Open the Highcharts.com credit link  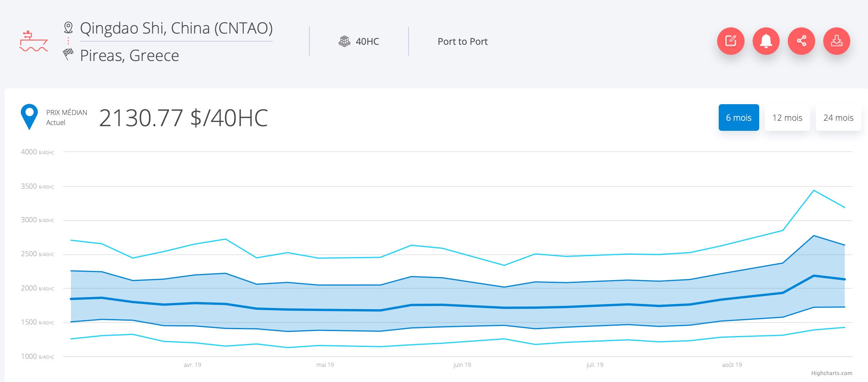(832, 373)
